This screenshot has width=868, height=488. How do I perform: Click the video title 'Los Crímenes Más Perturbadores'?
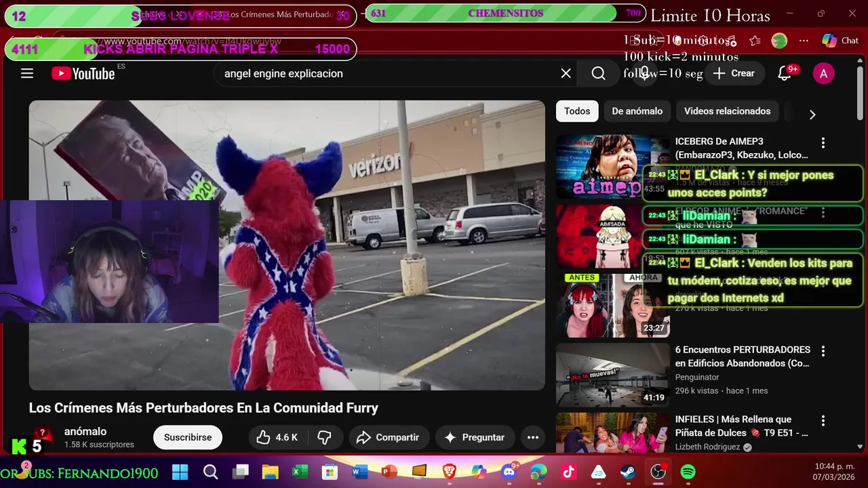click(203, 408)
